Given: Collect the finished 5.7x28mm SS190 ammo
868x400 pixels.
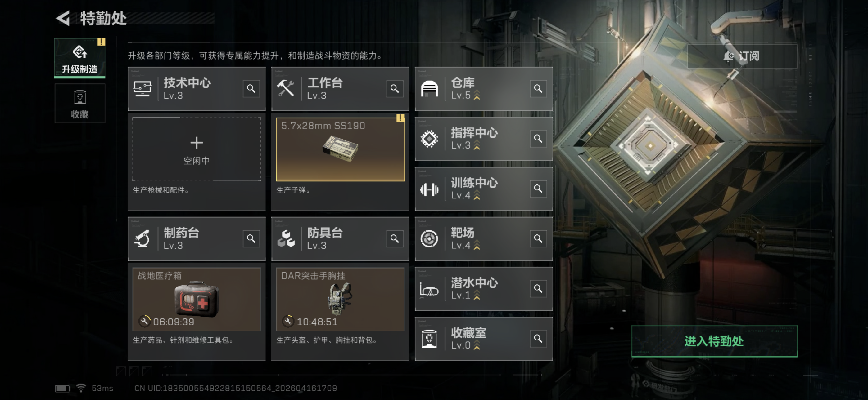Looking at the screenshot, I should click(340, 149).
